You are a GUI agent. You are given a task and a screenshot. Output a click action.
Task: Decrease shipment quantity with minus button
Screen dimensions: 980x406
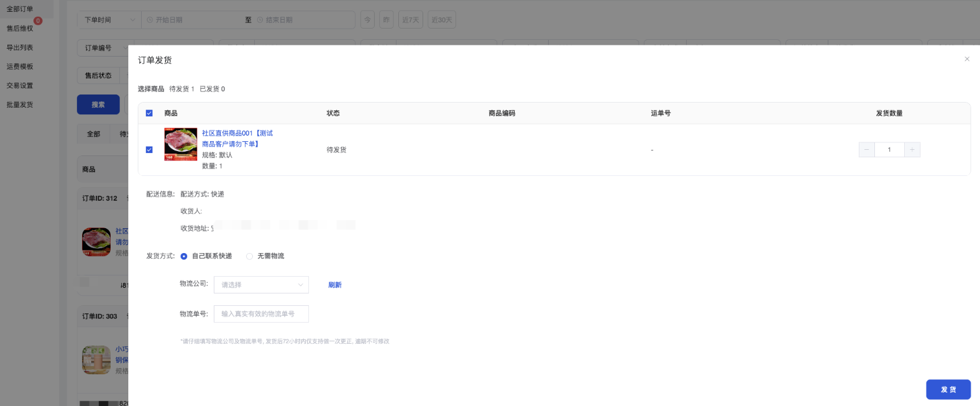(x=866, y=150)
